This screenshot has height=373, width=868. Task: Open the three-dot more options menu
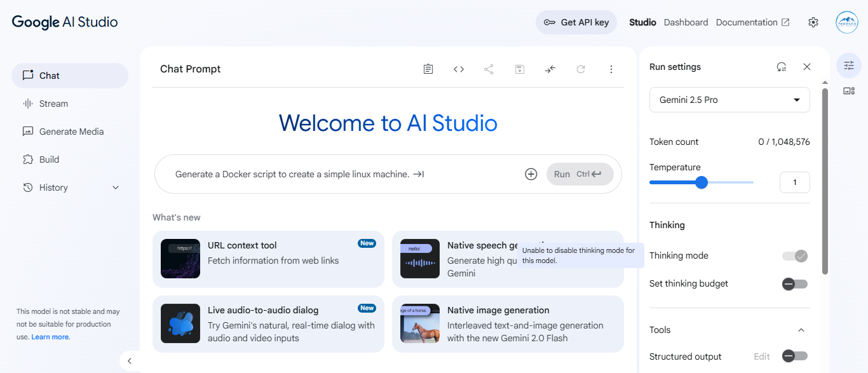611,69
